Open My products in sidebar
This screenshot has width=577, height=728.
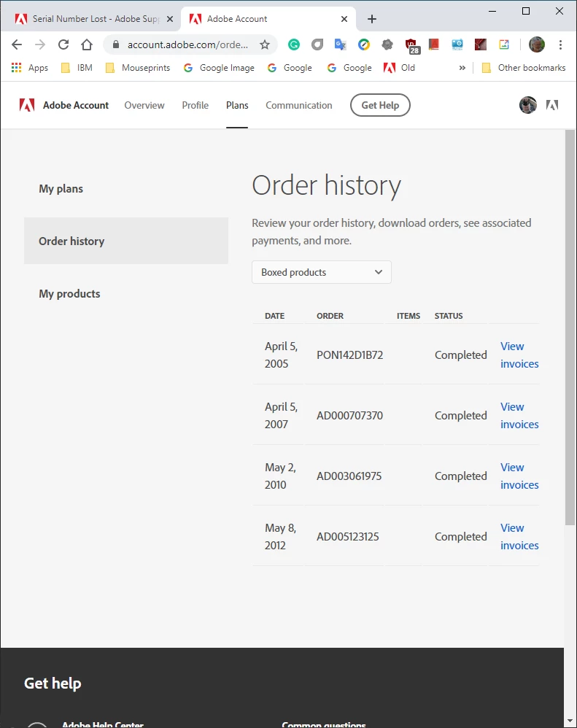(x=69, y=293)
